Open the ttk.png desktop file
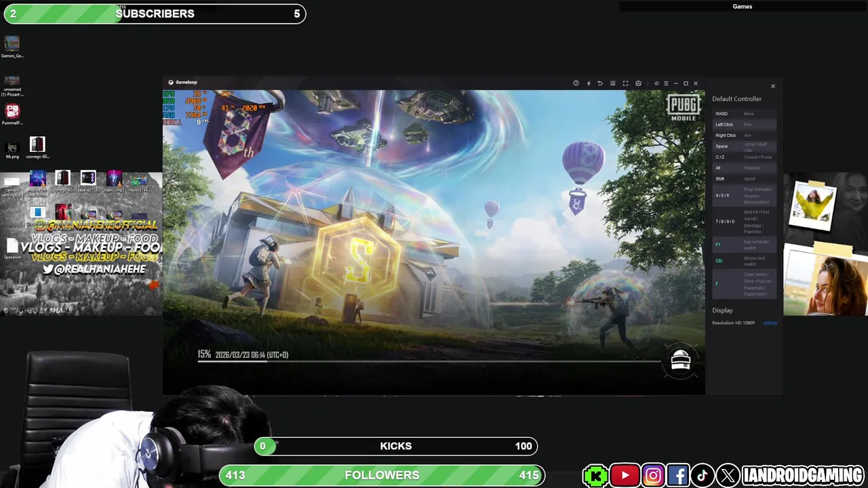868x488 pixels. (x=12, y=149)
